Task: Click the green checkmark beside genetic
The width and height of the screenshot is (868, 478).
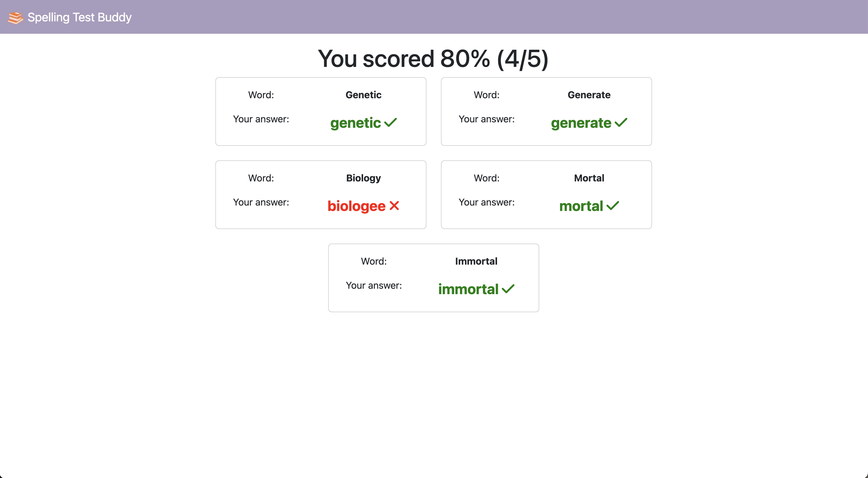Action: [390, 123]
